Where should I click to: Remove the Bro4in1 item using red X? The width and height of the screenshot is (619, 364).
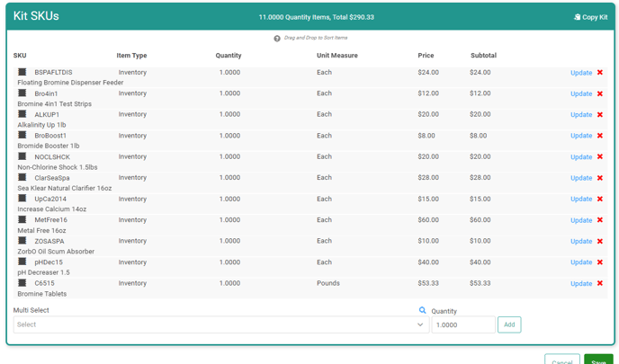tap(600, 93)
